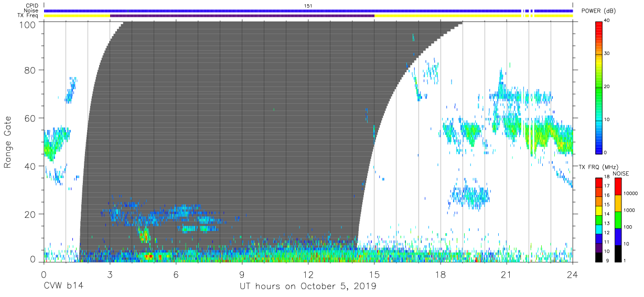The width and height of the screenshot is (644, 297).
Task: Click the x-axis tick label 9
Action: click(242, 274)
